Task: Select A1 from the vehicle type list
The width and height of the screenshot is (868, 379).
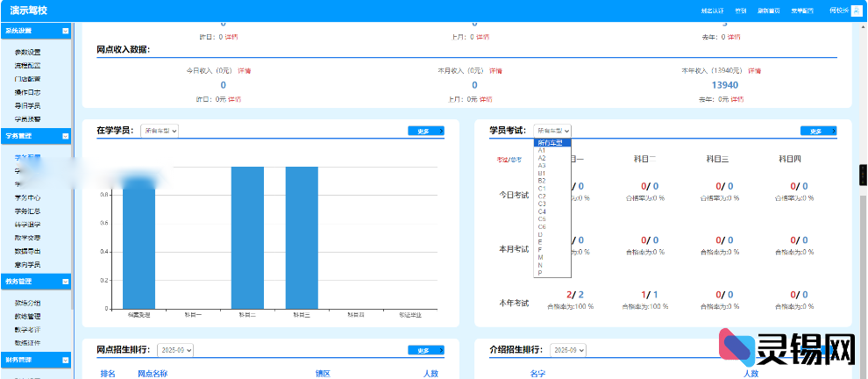Action: (x=542, y=150)
